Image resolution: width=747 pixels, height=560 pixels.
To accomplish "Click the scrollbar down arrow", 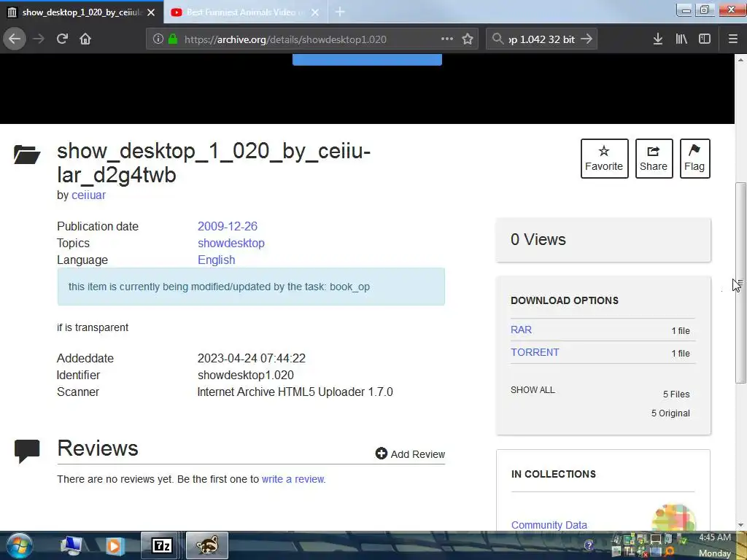I will tap(740, 525).
